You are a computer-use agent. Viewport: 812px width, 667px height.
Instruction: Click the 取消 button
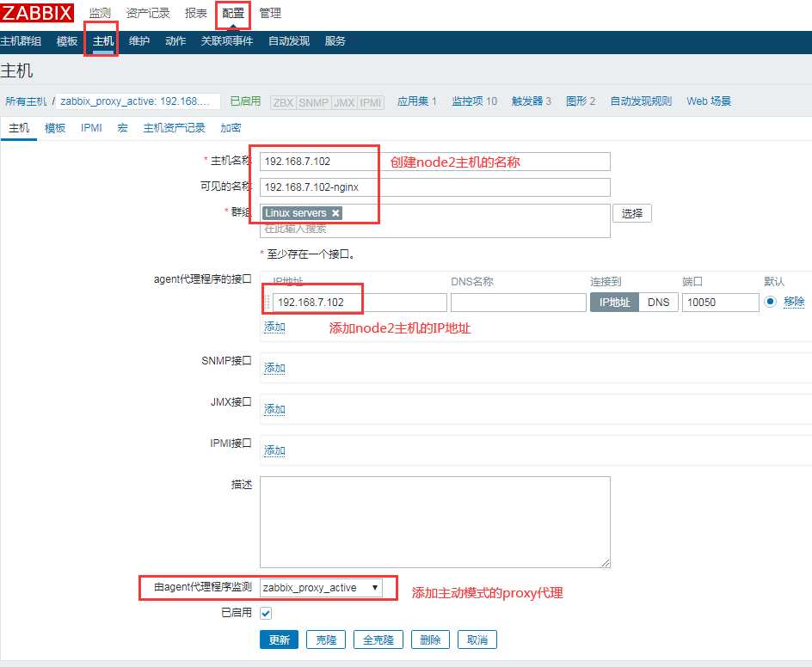pos(477,639)
